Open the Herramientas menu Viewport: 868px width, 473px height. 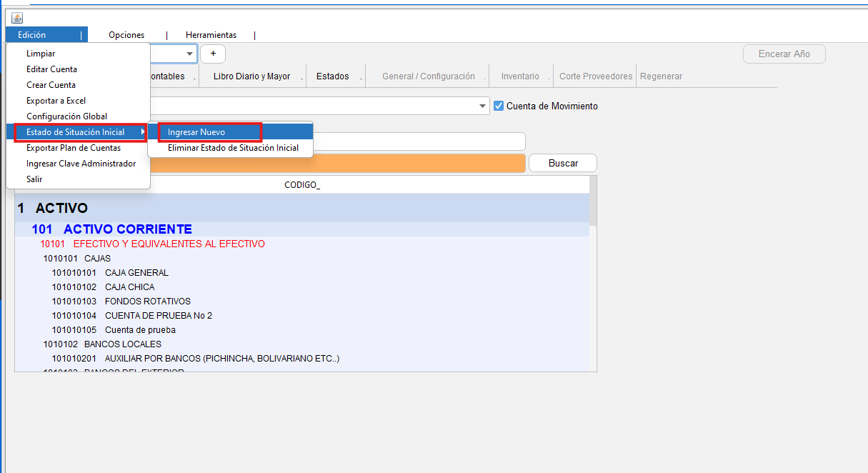[211, 35]
